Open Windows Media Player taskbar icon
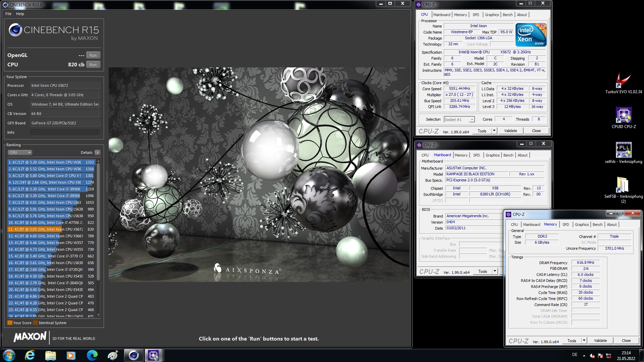The image size is (644, 362). [x=71, y=355]
